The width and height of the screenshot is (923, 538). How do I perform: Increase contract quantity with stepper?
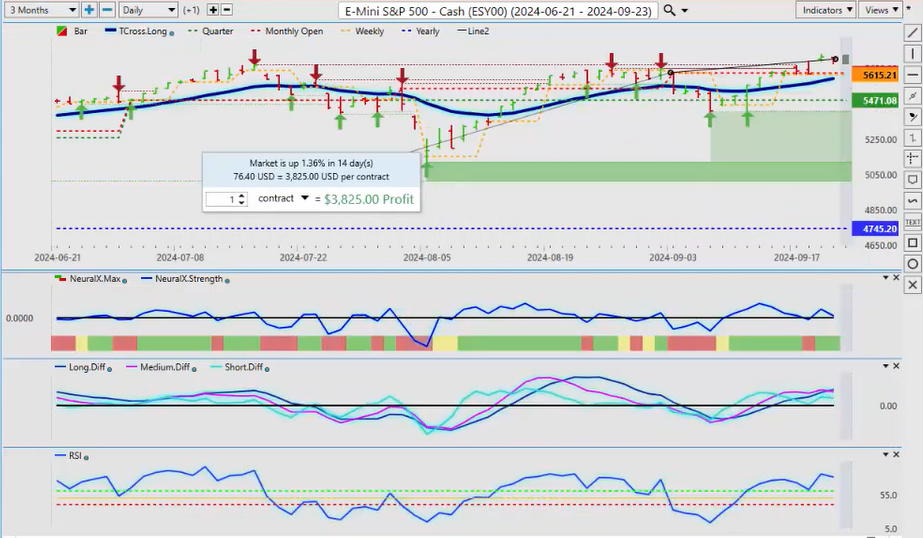241,195
